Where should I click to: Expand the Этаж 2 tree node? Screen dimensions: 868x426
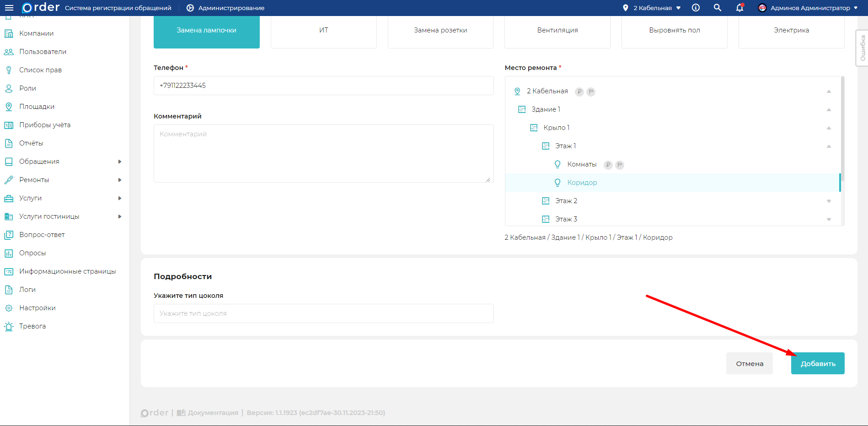[829, 201]
